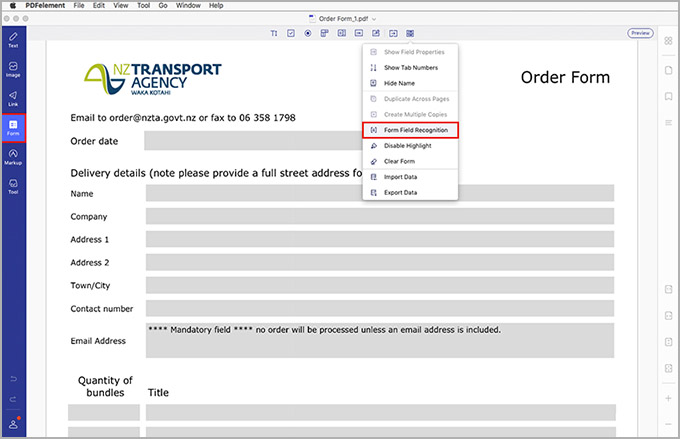
Task: Choose Import Data in the menu
Action: point(410,177)
